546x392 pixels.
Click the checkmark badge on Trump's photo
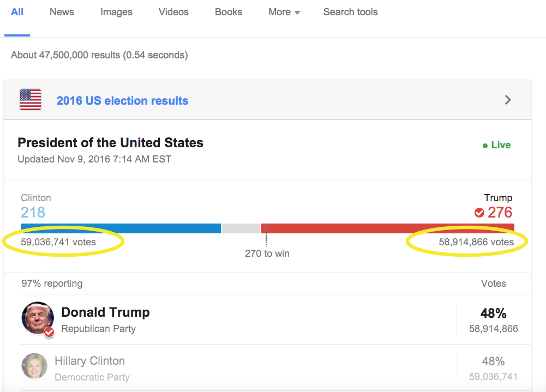click(49, 332)
